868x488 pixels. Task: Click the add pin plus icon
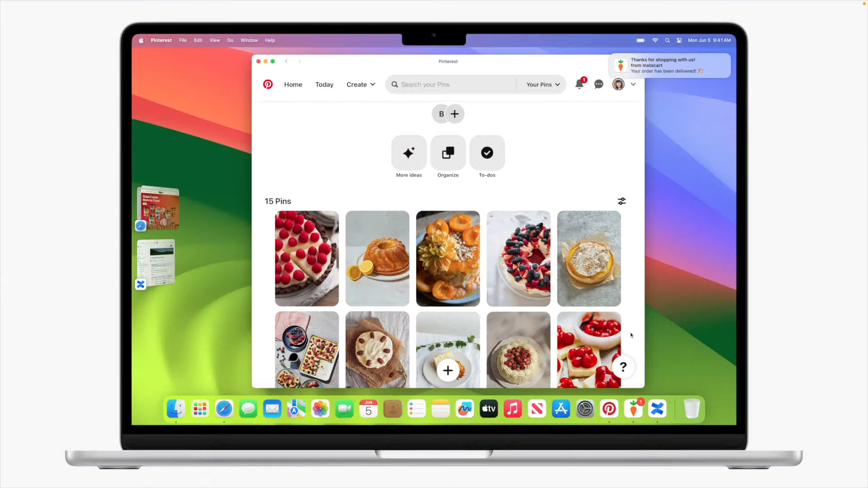click(448, 370)
